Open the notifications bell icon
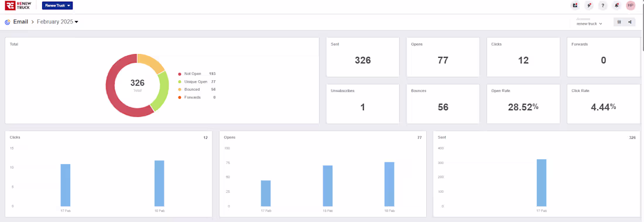 coord(616,5)
